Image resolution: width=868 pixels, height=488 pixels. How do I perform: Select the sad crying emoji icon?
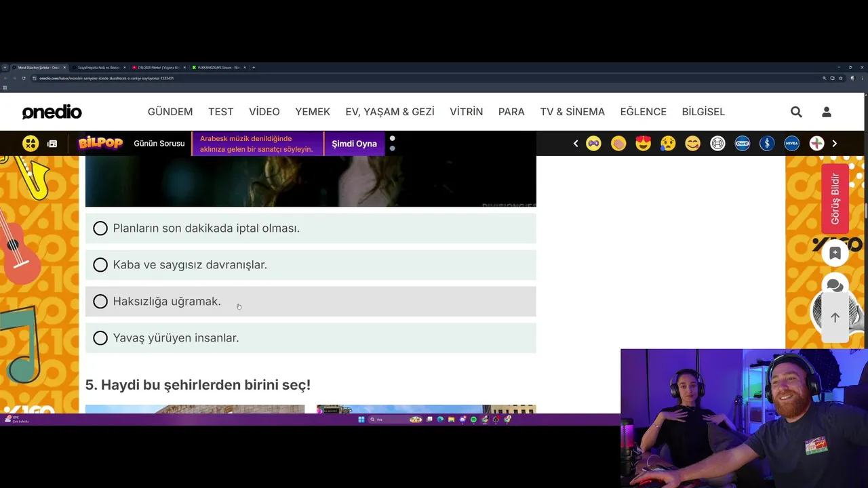click(x=668, y=143)
